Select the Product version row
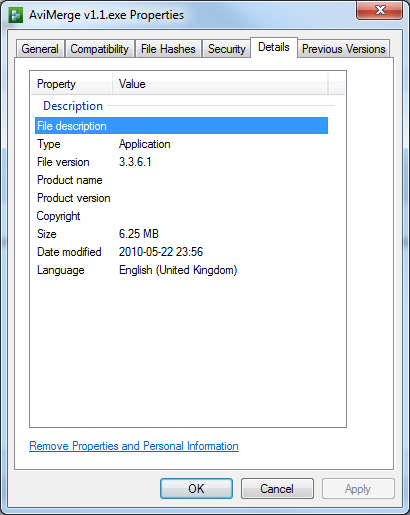The width and height of the screenshot is (410, 515). point(181,198)
